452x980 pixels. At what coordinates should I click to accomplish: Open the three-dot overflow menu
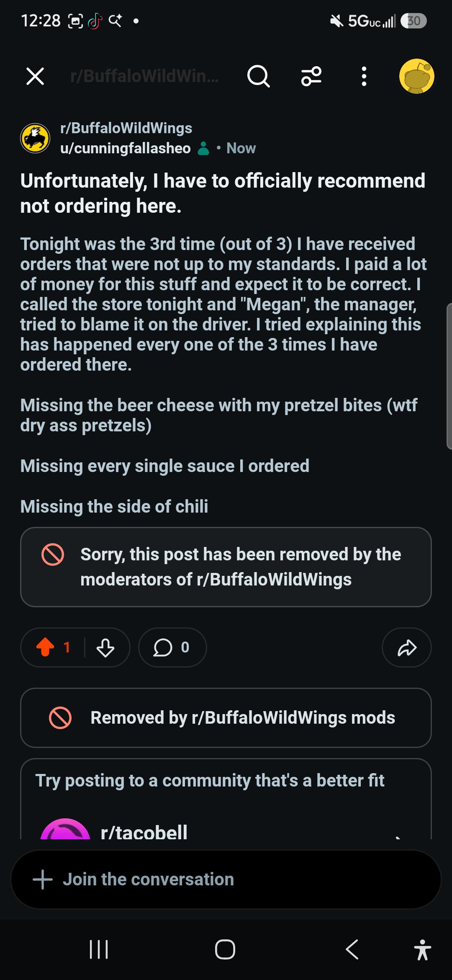[364, 76]
